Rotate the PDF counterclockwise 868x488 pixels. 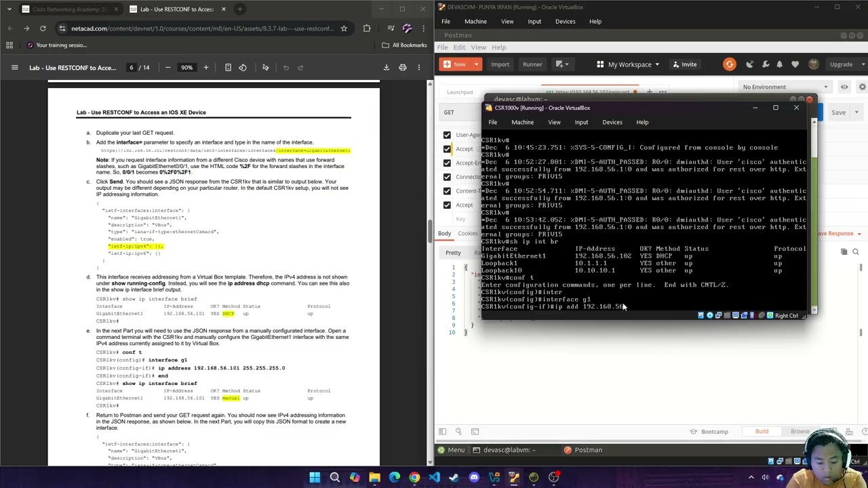[x=243, y=67]
